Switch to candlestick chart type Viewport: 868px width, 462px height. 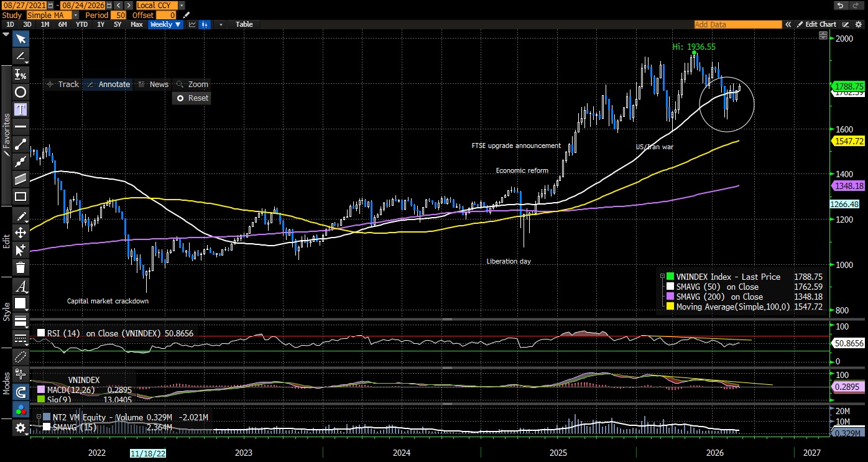pyautogui.click(x=205, y=24)
